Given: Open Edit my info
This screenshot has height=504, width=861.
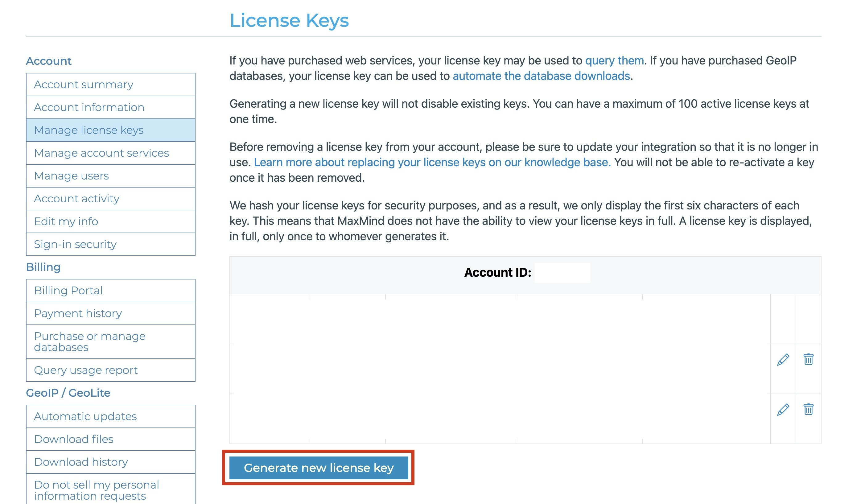Looking at the screenshot, I should (x=66, y=221).
